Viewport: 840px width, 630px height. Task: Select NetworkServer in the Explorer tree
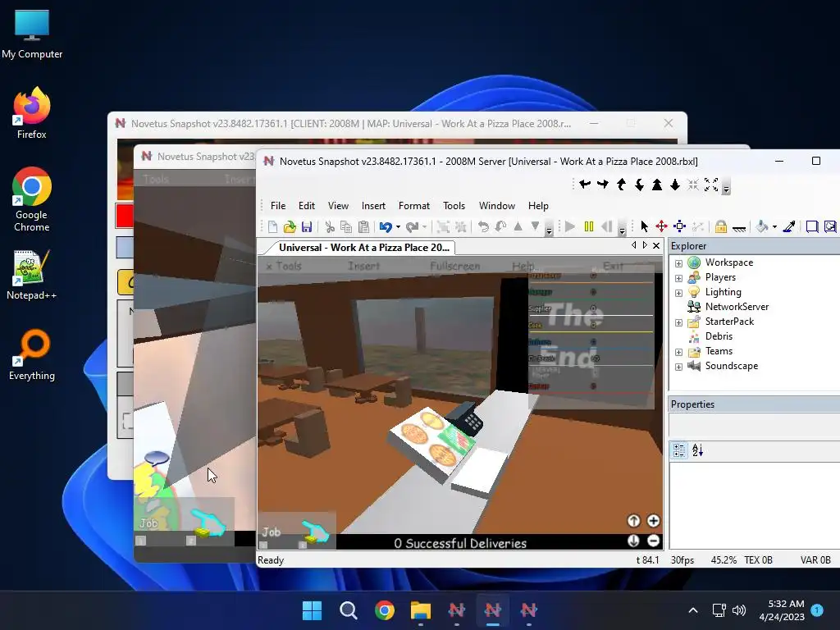[x=737, y=307]
